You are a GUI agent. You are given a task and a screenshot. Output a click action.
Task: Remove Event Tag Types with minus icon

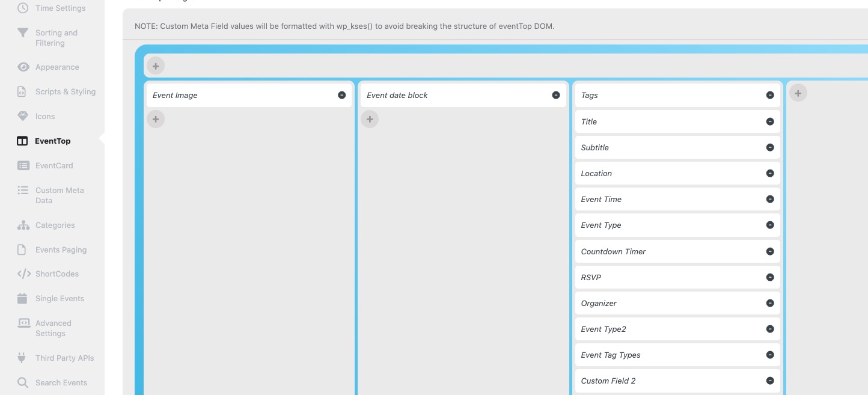click(770, 355)
